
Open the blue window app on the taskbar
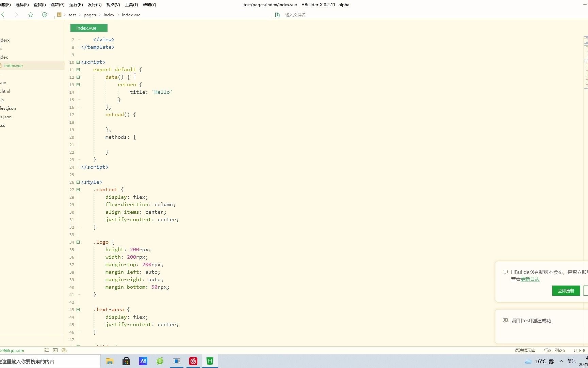[x=177, y=361]
